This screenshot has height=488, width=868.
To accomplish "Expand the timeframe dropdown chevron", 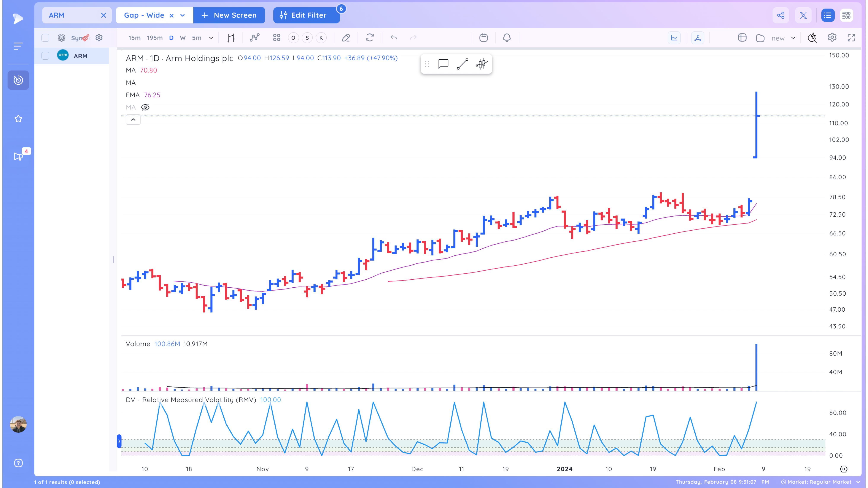I will coord(211,38).
